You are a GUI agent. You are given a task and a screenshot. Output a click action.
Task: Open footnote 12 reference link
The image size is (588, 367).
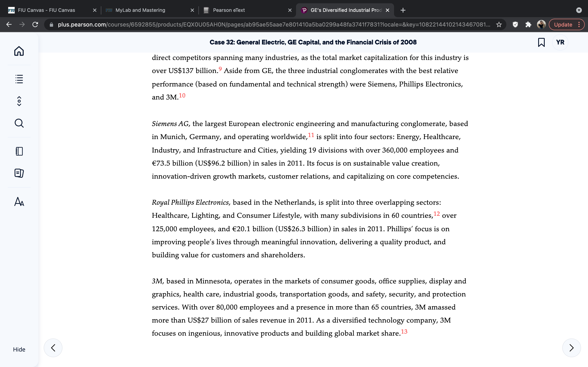pyautogui.click(x=437, y=214)
